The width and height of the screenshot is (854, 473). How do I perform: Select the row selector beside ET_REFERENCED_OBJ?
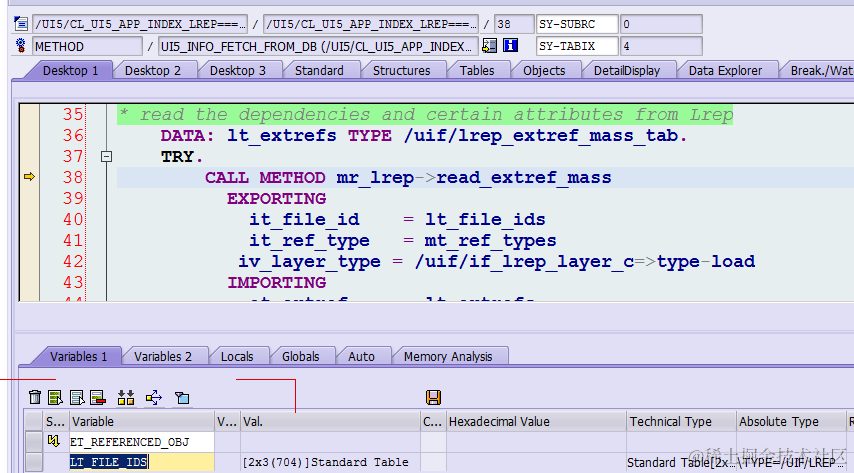(x=34, y=442)
